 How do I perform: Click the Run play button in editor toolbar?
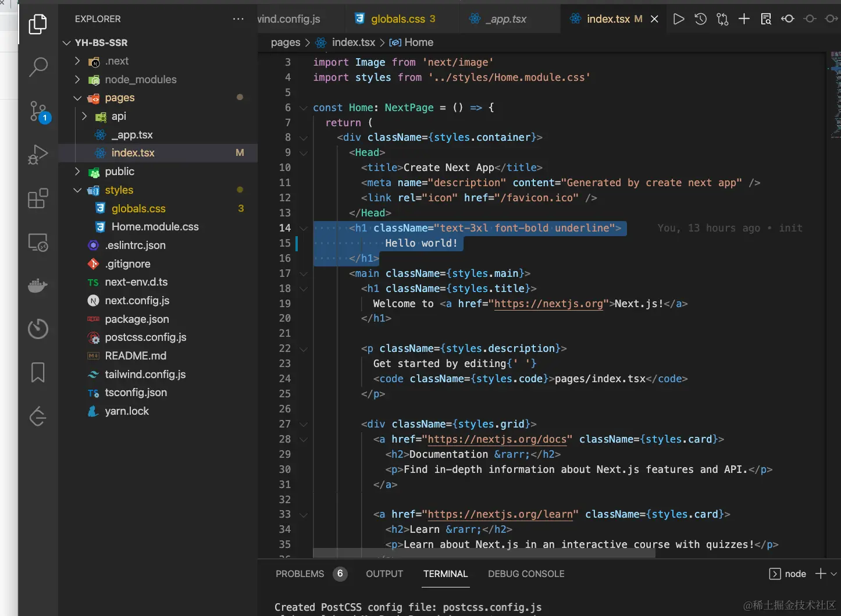point(678,19)
